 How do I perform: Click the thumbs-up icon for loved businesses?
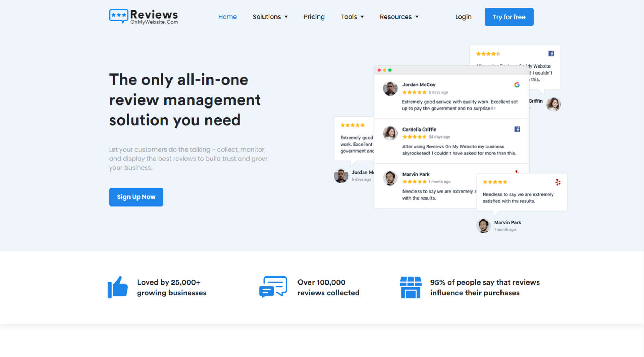118,287
